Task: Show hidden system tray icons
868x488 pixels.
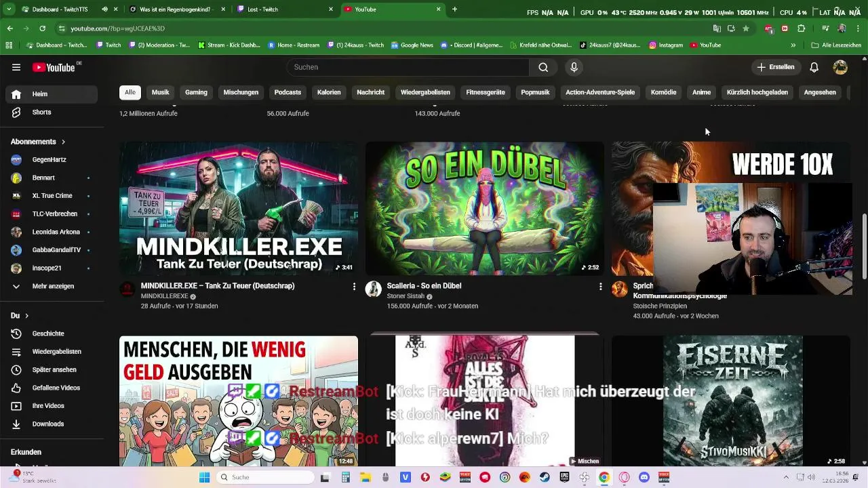Action: point(786,477)
